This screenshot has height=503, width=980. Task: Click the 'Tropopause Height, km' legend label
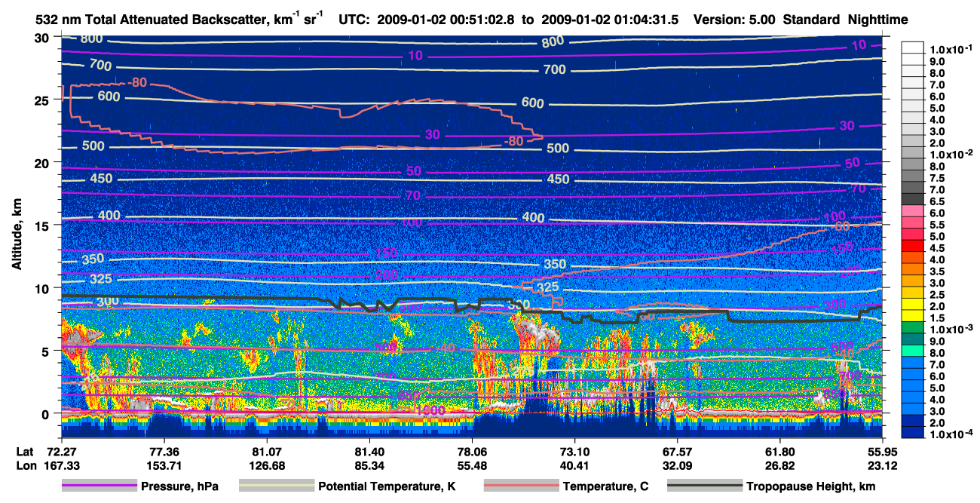coord(811,486)
